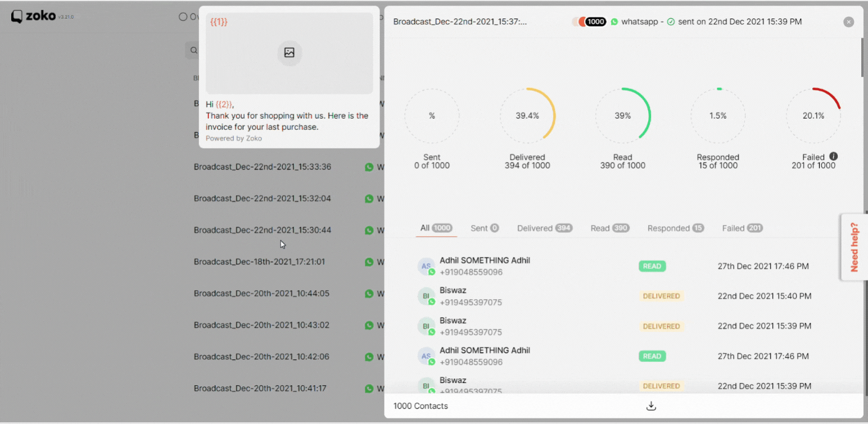Open Broadcast_Dec-20th-2021_10:43:02 entry
This screenshot has height=424, width=868.
point(261,325)
